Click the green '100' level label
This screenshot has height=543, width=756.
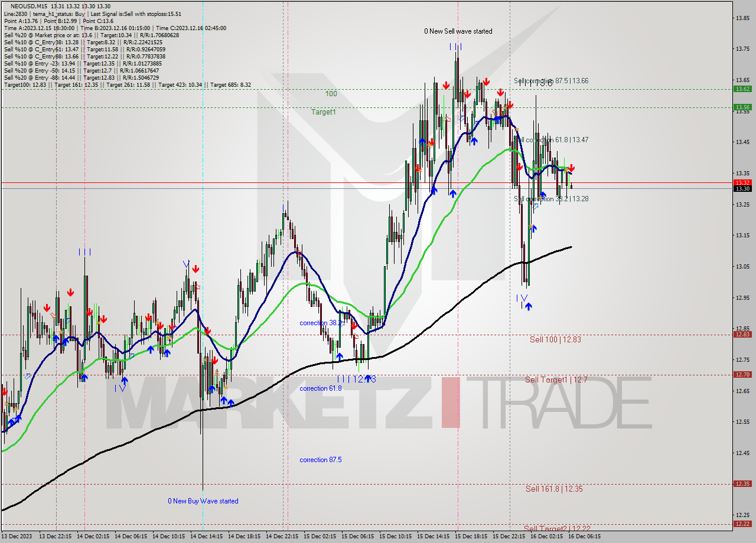(331, 94)
